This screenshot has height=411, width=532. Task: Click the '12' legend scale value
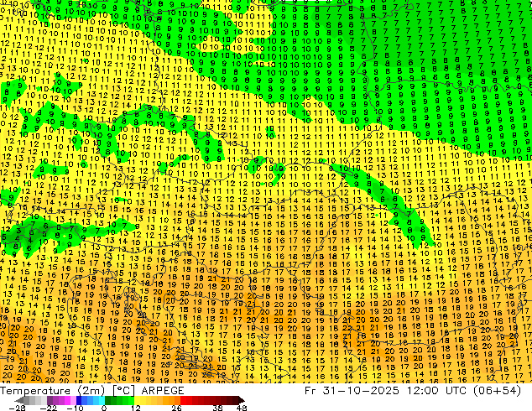136,408
